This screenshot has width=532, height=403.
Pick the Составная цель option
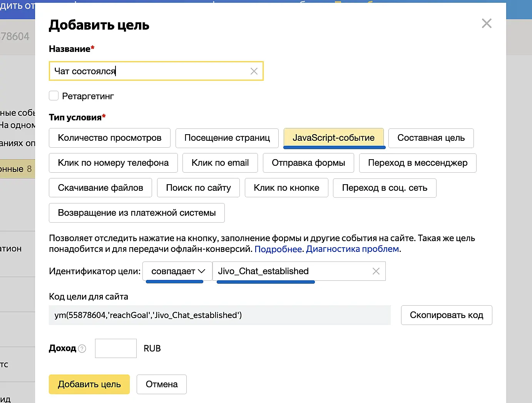point(431,138)
